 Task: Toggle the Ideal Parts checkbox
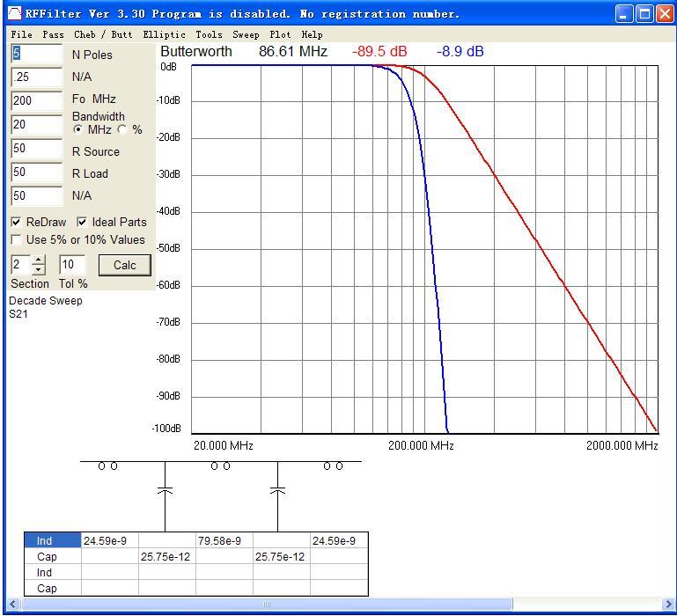click(x=82, y=223)
